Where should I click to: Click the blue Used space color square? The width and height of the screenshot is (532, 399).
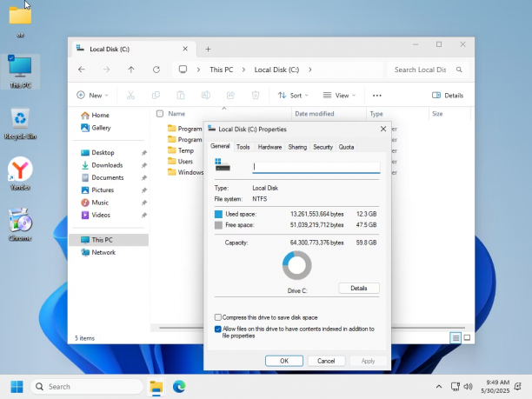[218, 214]
